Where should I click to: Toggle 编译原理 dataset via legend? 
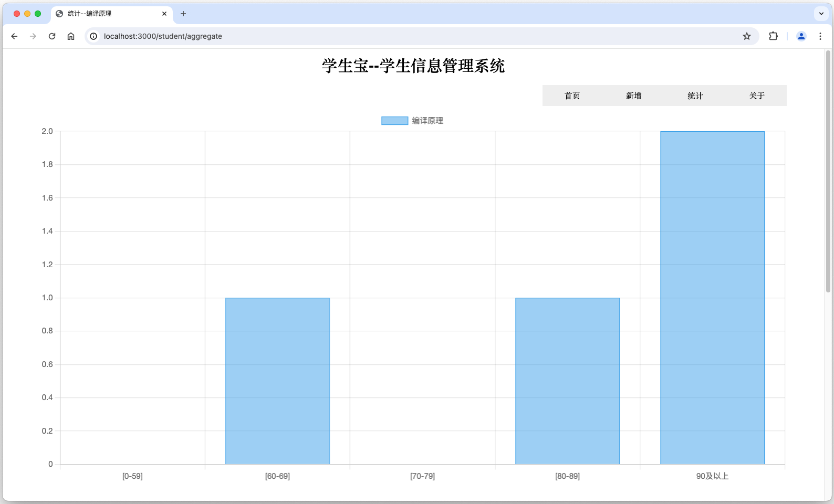(412, 121)
